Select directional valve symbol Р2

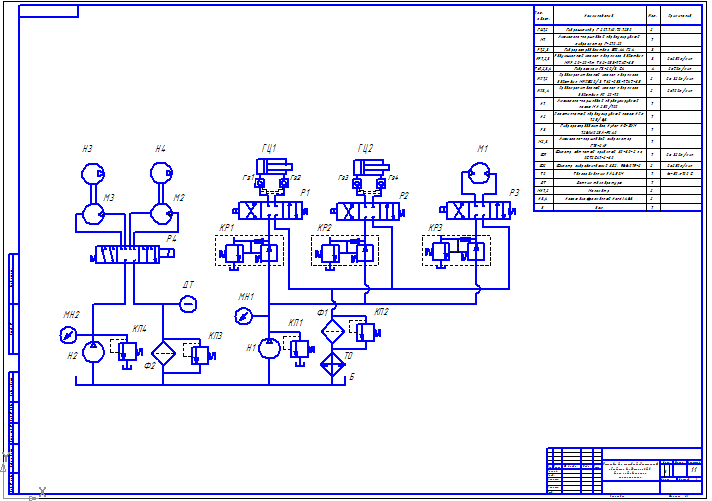coord(368,212)
